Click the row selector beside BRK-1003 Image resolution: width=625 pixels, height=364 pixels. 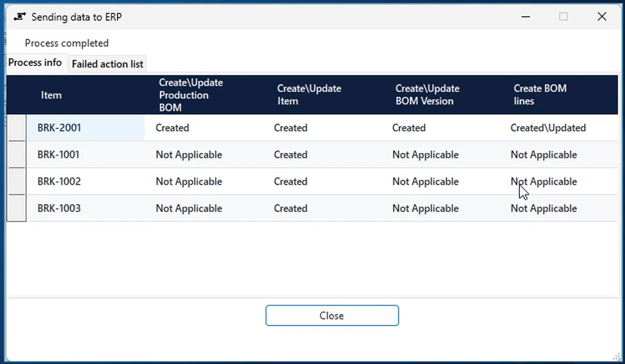click(17, 208)
